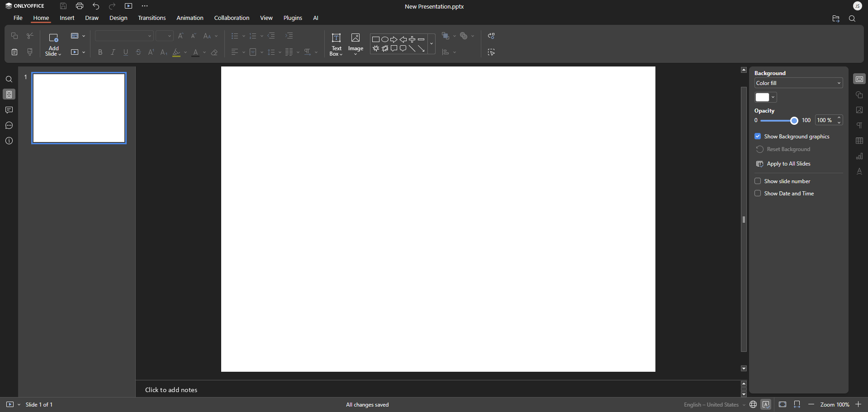This screenshot has height=412, width=868.
Task: Open file location icon at top right
Action: point(835,19)
